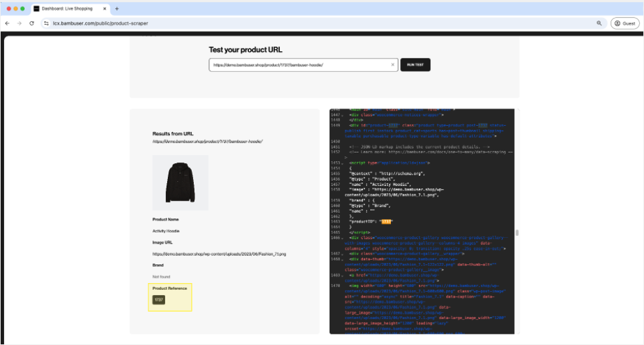Click the 1737 product reference badge
The width and height of the screenshot is (644, 345).
[x=159, y=300]
